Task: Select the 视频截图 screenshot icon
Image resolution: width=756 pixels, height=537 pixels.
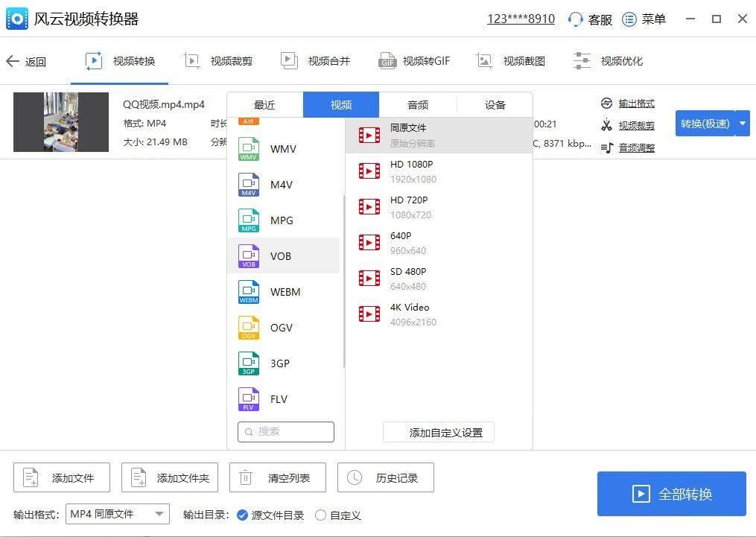Action: (484, 61)
